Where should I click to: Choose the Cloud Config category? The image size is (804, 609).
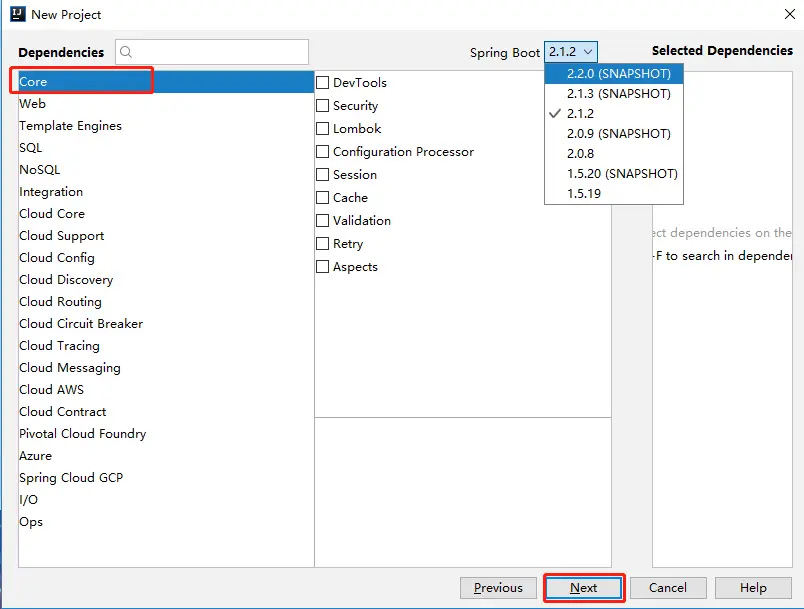166,258
